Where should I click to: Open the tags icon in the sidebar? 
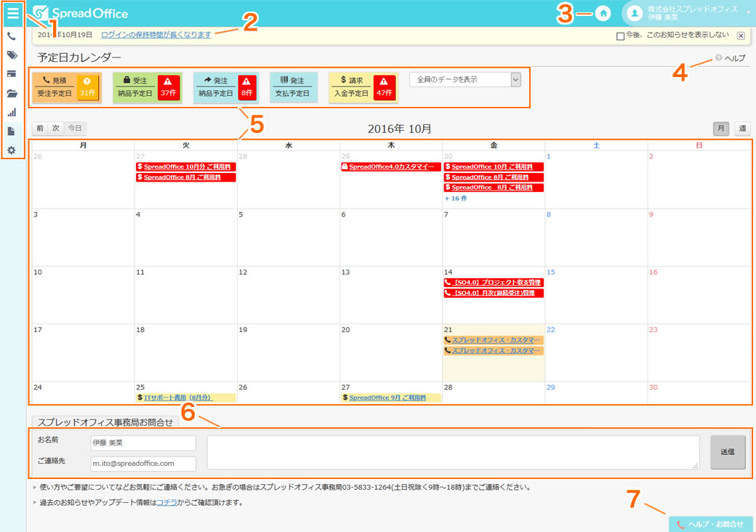click(12, 55)
